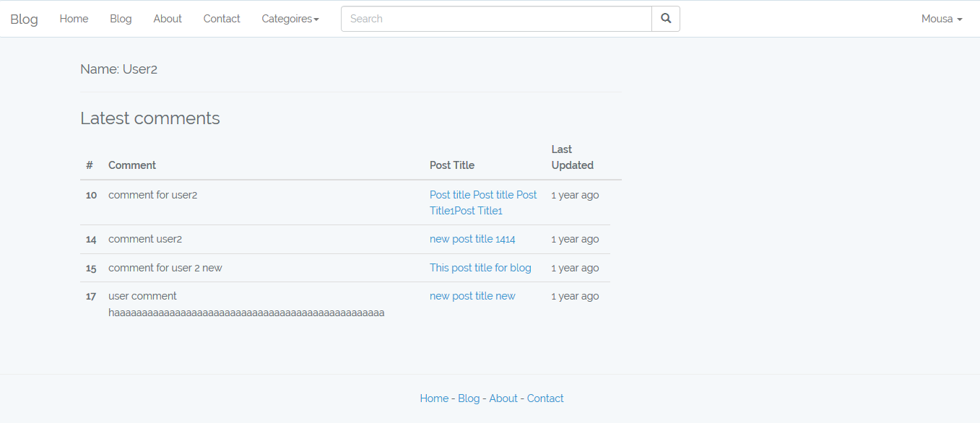
Task: Click the 'comment for user2' table cell
Action: pos(152,195)
